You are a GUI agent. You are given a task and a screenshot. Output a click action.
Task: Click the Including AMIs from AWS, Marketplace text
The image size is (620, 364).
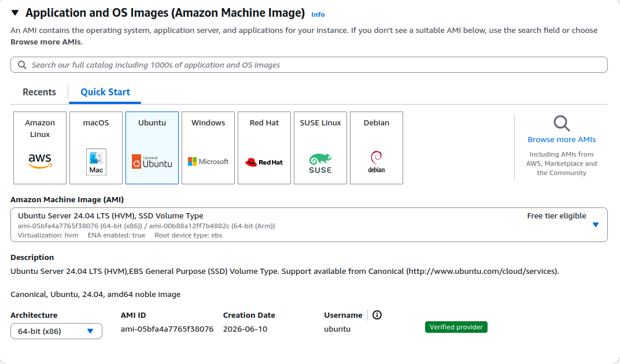[x=562, y=164]
